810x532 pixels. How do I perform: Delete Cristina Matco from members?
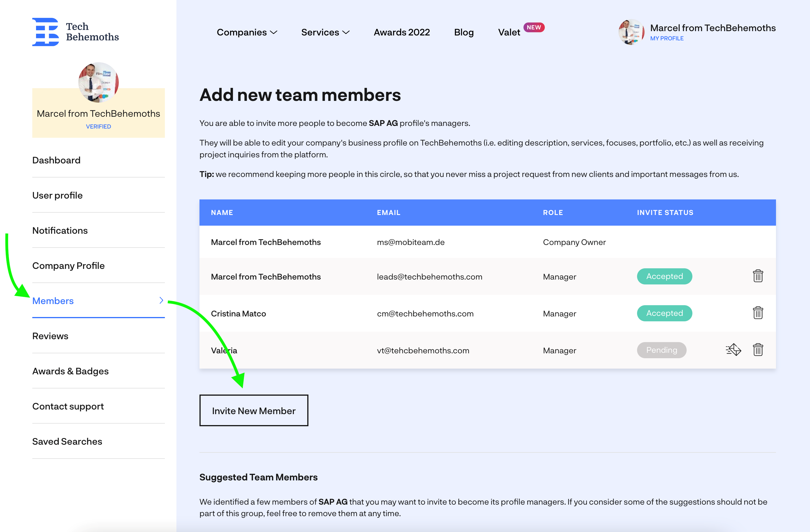[758, 313]
